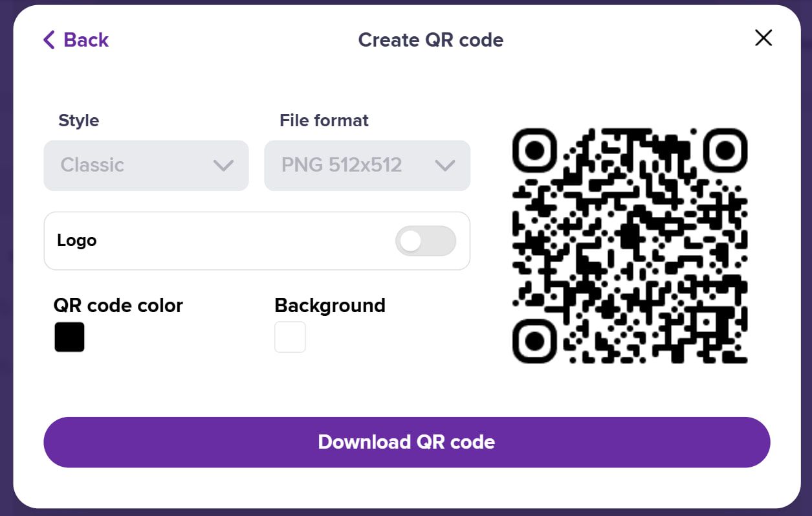Pick the white Background color swatch
812x516 pixels.
click(x=290, y=337)
